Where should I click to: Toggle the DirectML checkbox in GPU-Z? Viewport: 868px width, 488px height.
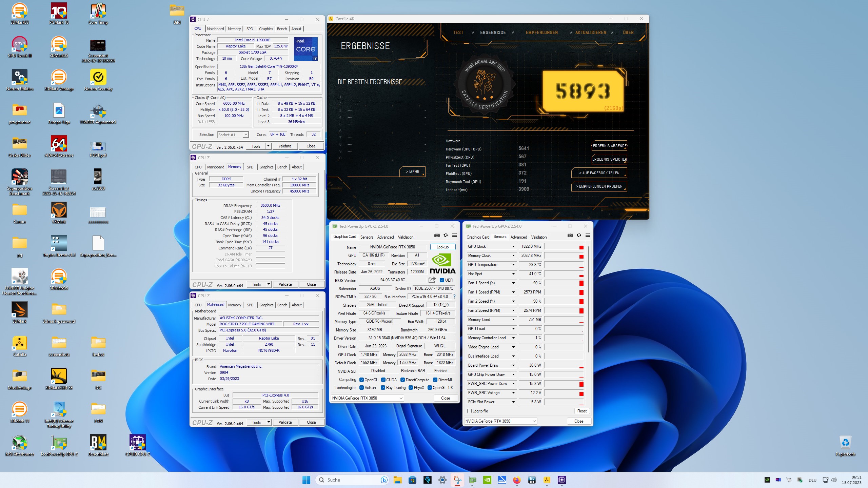[x=435, y=380]
